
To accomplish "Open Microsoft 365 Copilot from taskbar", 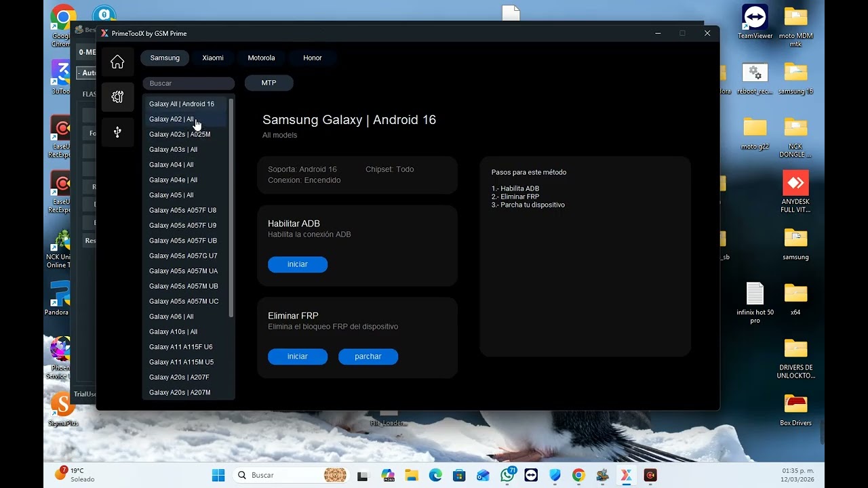I will (388, 476).
